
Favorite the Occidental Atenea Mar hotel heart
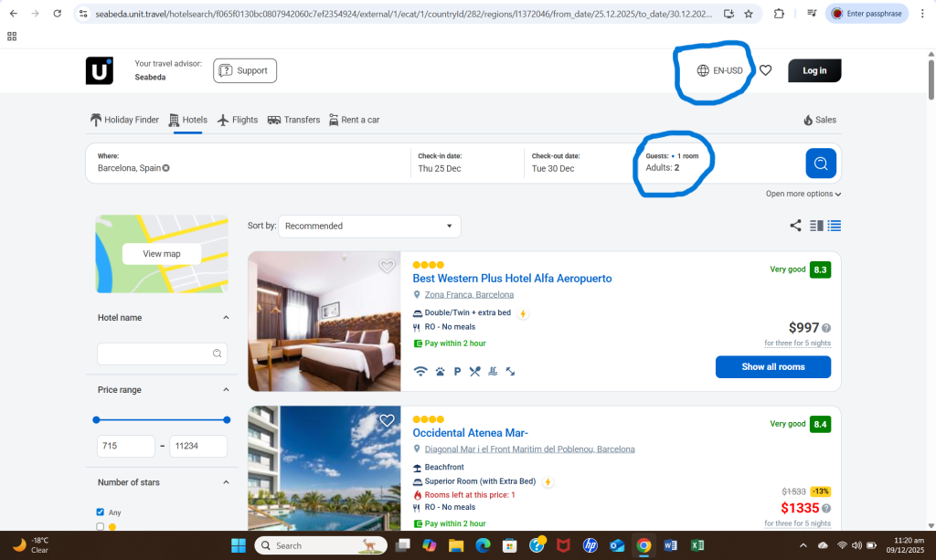click(x=387, y=420)
